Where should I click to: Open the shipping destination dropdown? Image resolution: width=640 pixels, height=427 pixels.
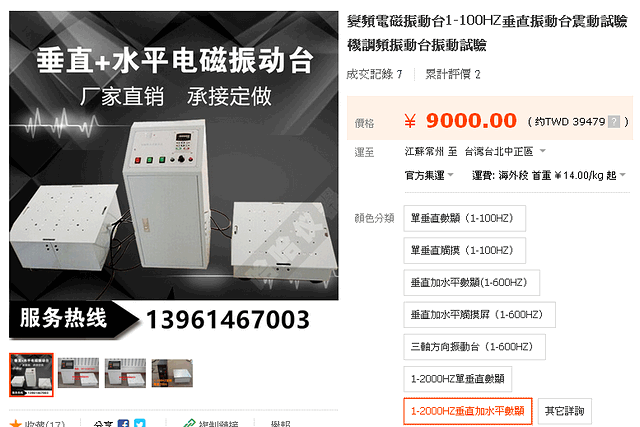click(542, 151)
